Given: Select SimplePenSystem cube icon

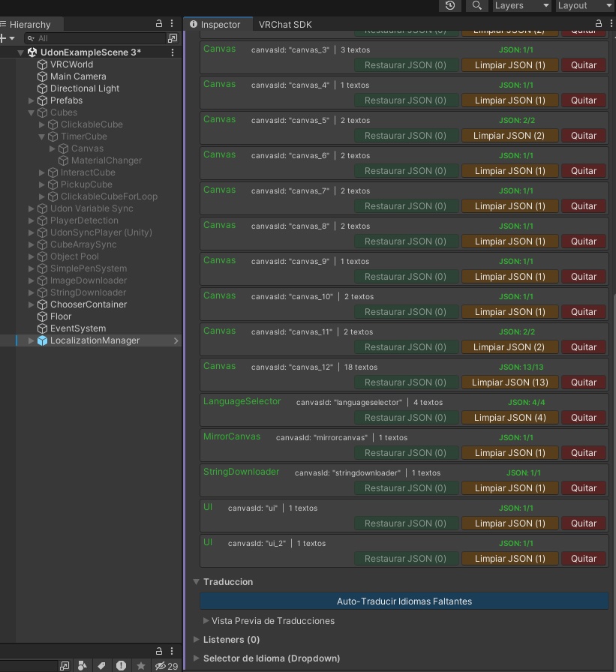Looking at the screenshot, I should tap(42, 268).
